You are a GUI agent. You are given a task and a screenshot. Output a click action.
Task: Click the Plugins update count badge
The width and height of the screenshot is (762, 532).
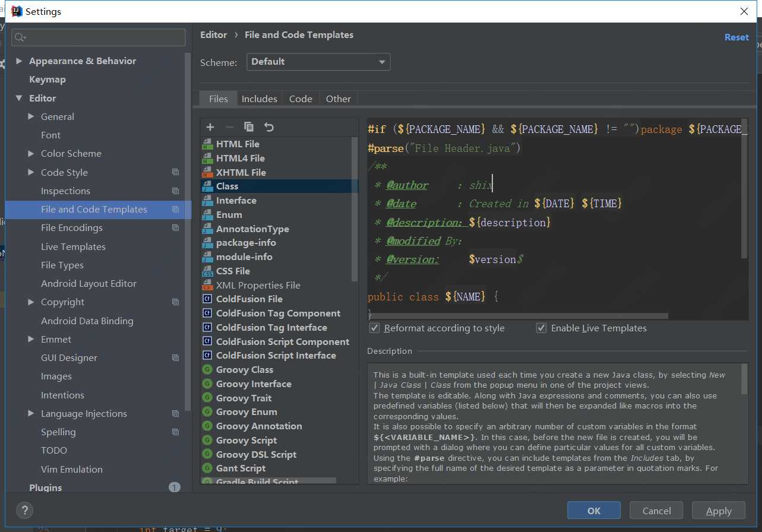tap(174, 487)
